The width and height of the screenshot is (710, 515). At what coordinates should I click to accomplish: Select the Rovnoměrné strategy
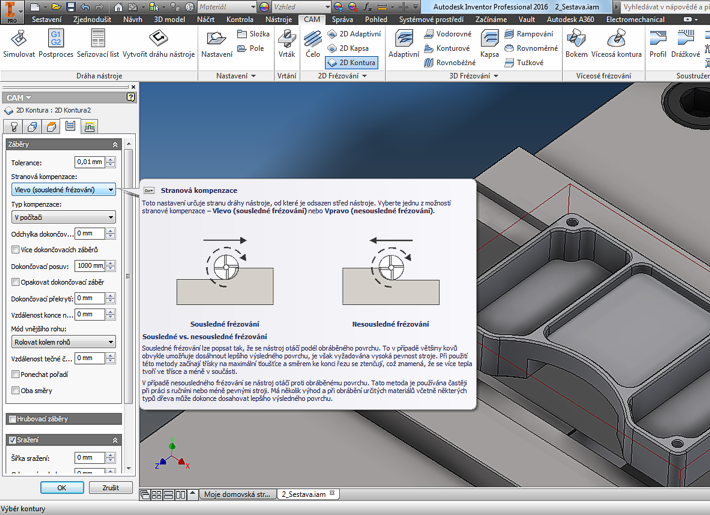tap(531, 48)
